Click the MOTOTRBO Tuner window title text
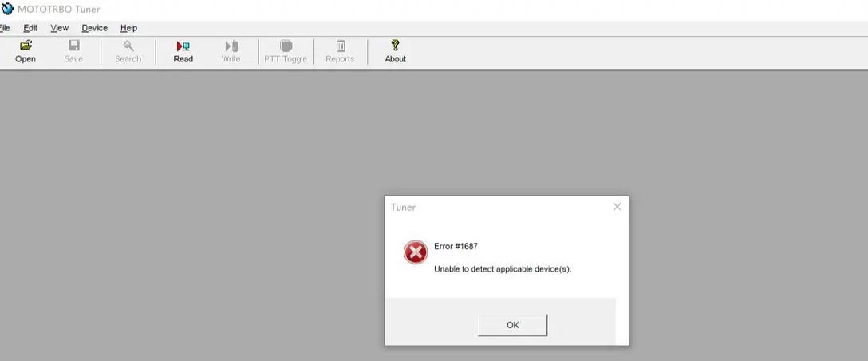The width and height of the screenshot is (868, 361). [x=59, y=10]
